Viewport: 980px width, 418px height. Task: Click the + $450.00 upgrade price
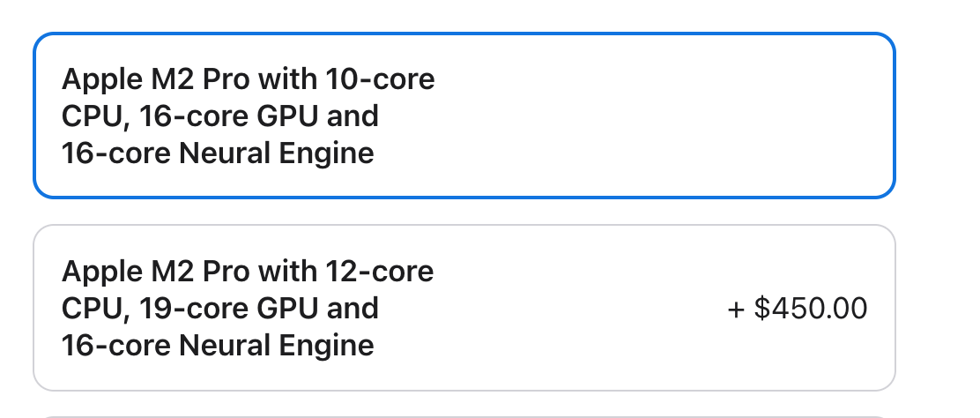(798, 309)
